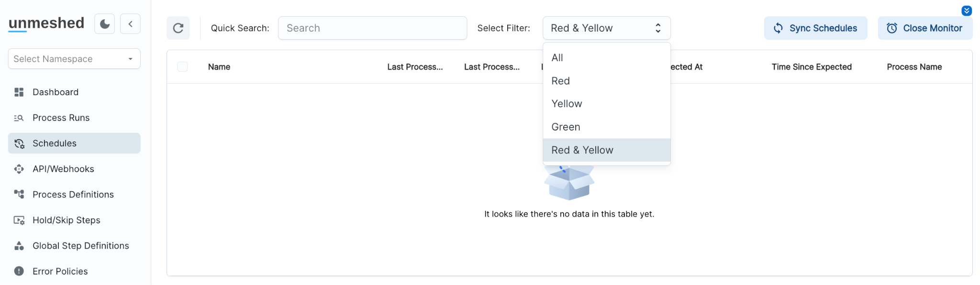Click the Process Definitions tree icon
The width and height of the screenshot is (980, 285).
19,195
